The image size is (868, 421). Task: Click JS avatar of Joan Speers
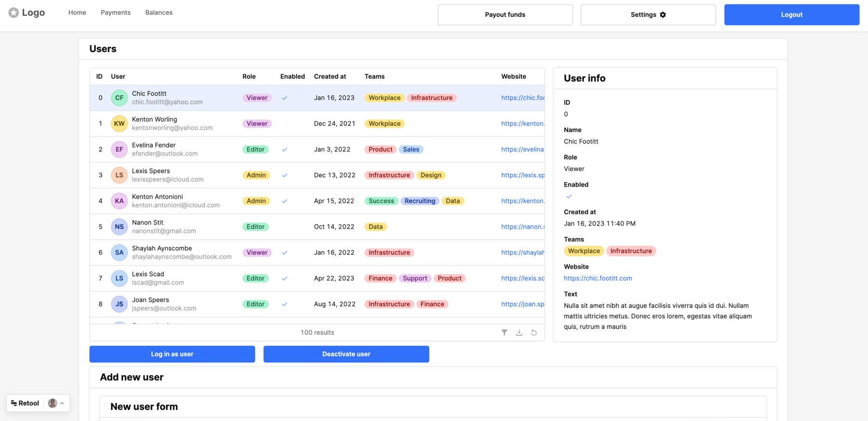coord(119,304)
